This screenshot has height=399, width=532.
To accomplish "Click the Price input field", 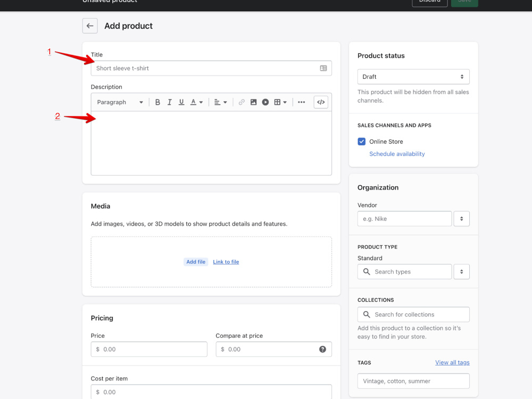I will [x=149, y=349].
